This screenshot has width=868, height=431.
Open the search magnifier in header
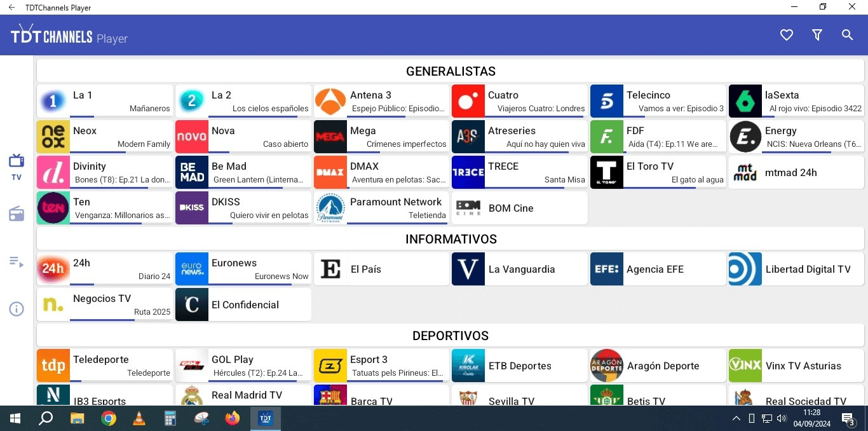tap(847, 35)
